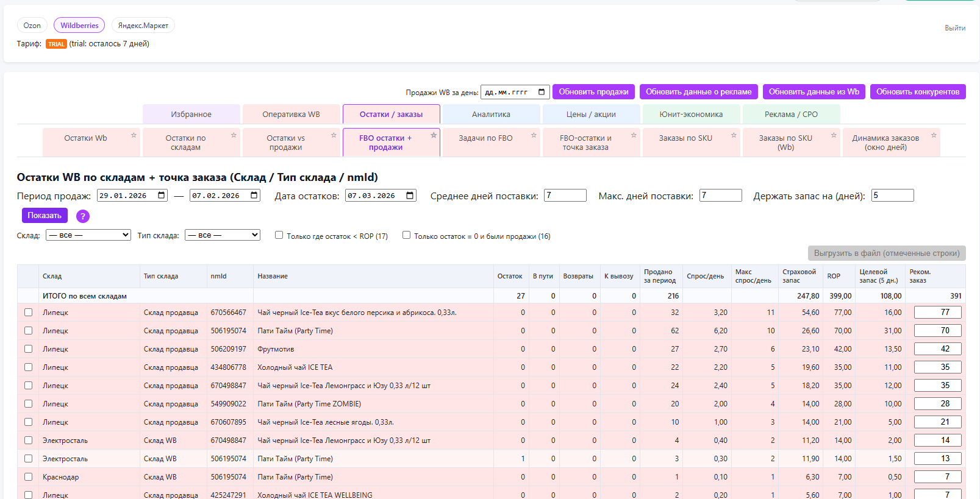980x499 pixels.
Task: Check 'Только где остаток < ROP' filter
Action: [x=279, y=235]
